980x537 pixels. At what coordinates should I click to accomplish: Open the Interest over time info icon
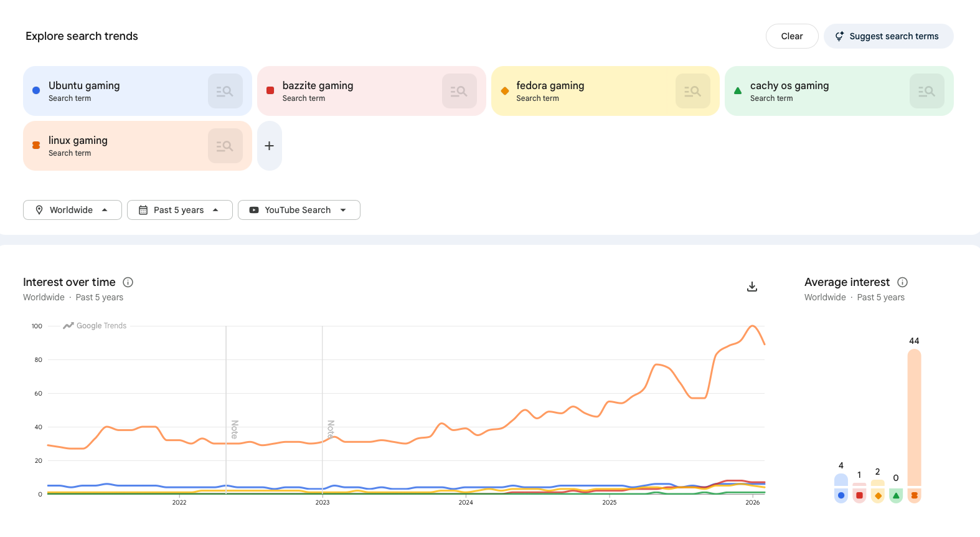coord(128,282)
